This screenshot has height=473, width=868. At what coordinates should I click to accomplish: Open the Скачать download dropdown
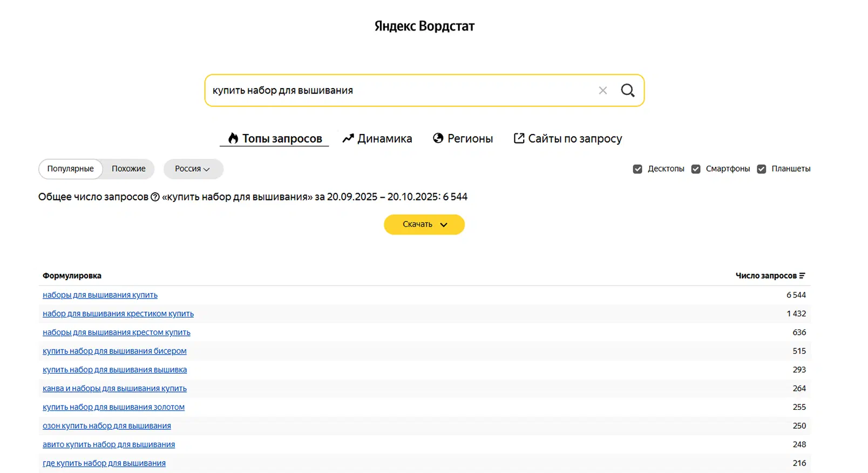(x=424, y=225)
